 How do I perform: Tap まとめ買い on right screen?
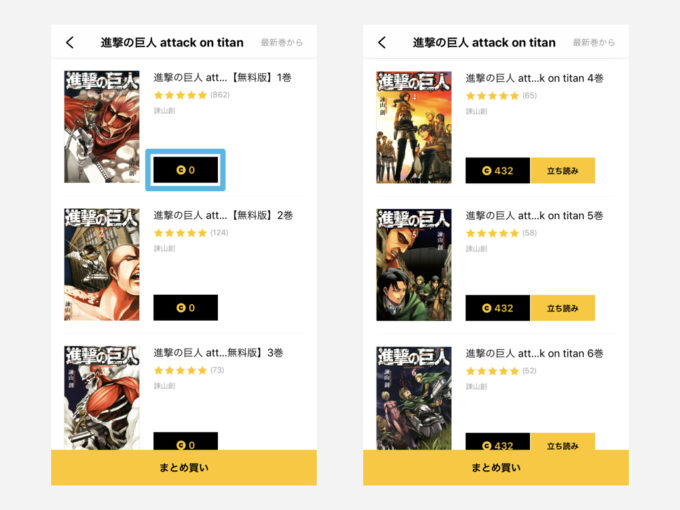pyautogui.click(x=496, y=468)
